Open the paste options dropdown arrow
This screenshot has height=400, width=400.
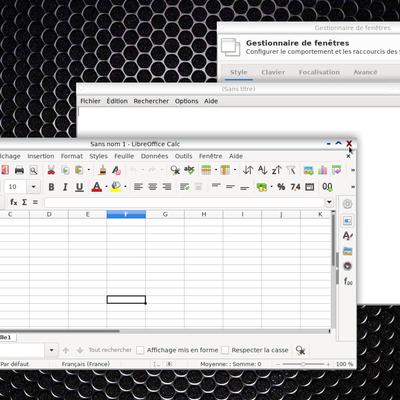[89, 170]
